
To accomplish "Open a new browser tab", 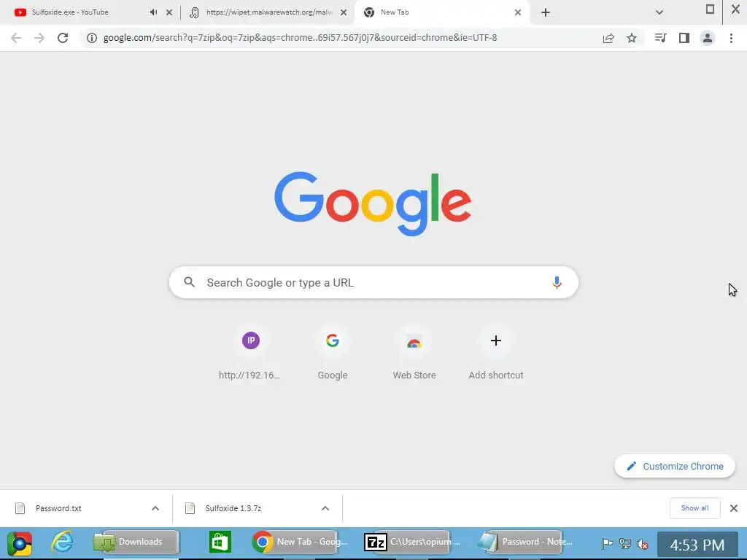I will point(546,12).
